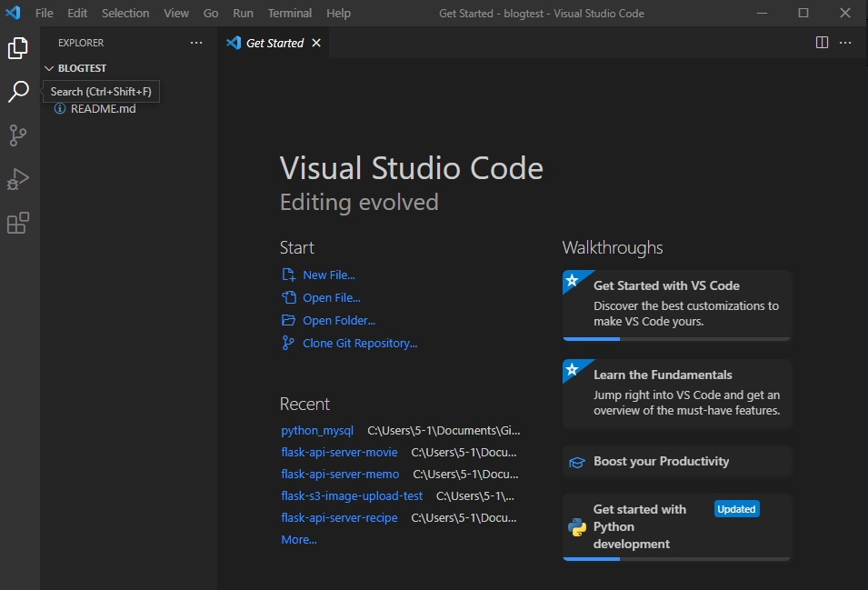Click the Clone Git Repository icon

click(288, 343)
